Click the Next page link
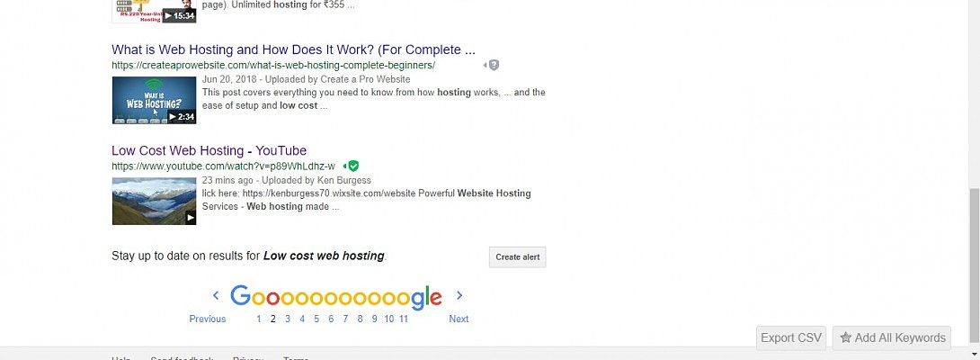Viewport: 980px width, 360px height. (x=459, y=319)
